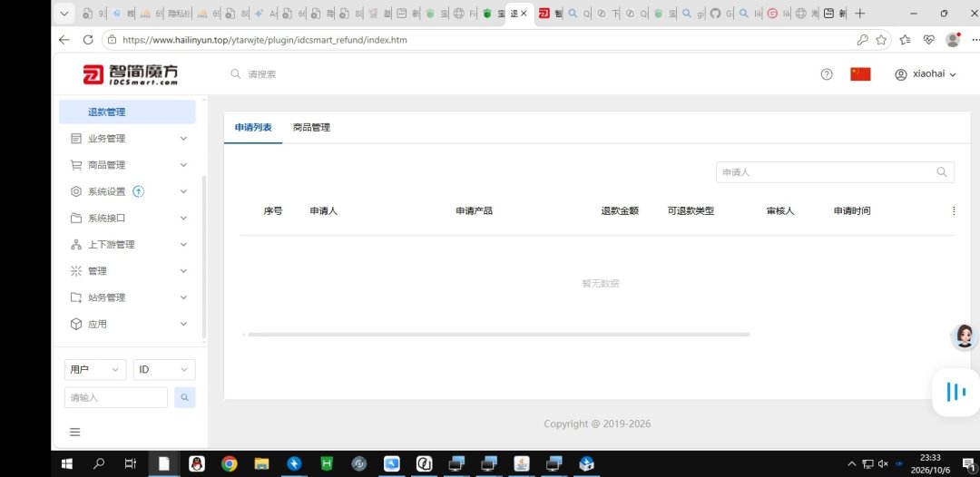Screen dimensions: 980x477
Task: Click the 请输入 sidebar input field
Action: [x=116, y=398]
